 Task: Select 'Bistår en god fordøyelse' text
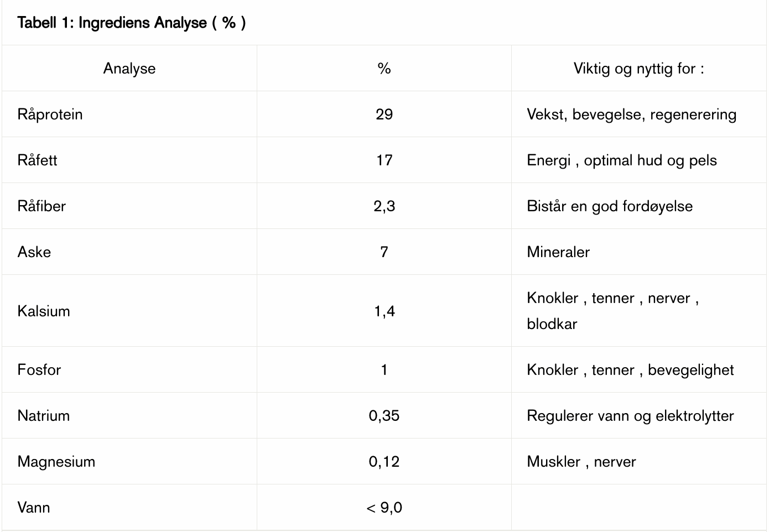pyautogui.click(x=609, y=206)
